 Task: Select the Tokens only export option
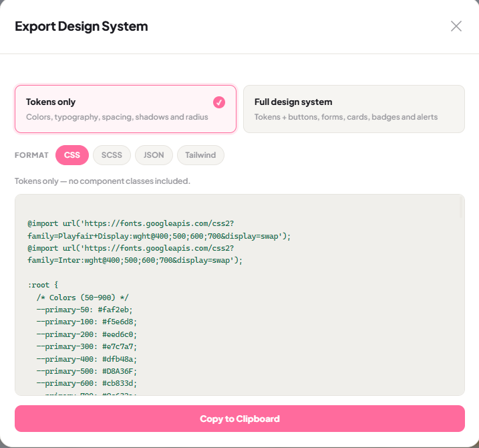pos(126,109)
